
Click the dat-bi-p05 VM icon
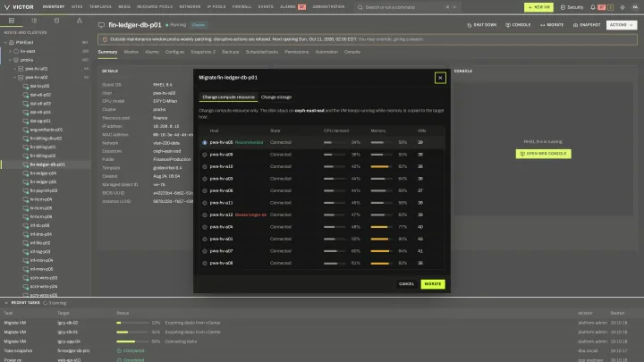(x=25, y=86)
